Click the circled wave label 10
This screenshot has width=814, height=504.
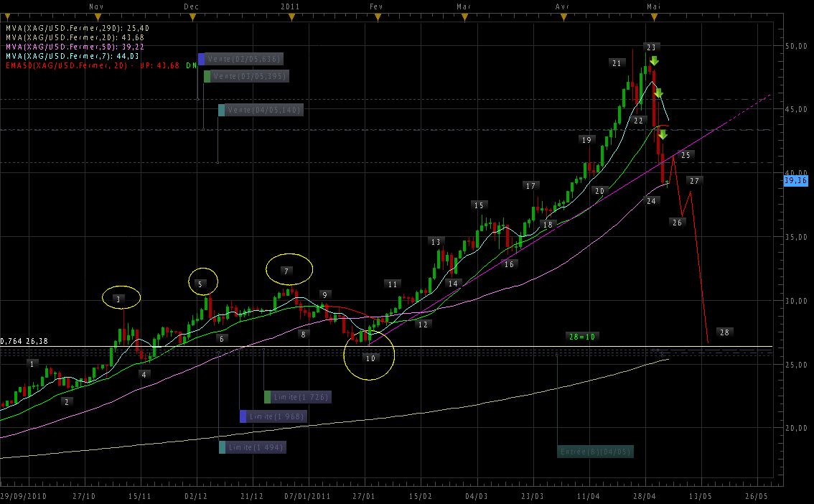[370, 358]
